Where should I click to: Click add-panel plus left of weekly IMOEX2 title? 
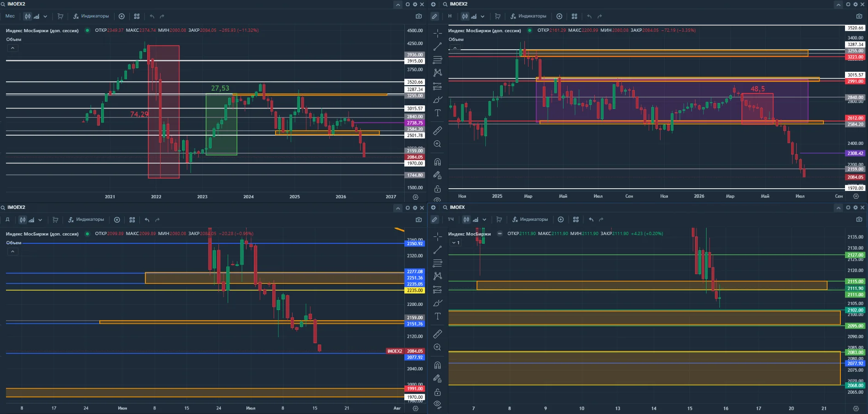433,4
